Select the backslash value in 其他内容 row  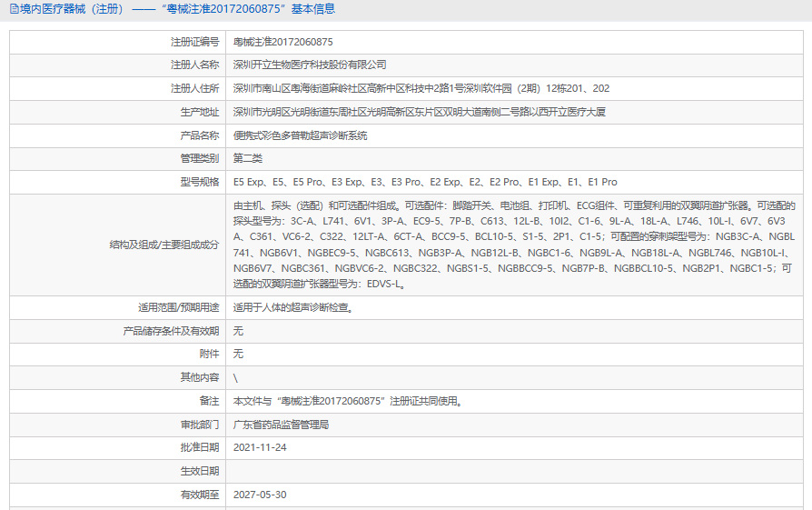pos(235,378)
